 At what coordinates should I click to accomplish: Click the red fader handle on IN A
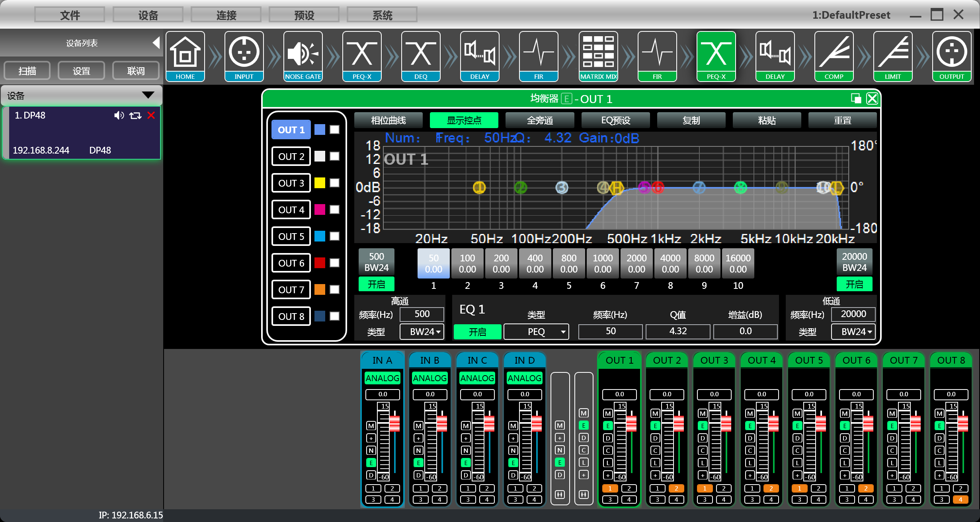(394, 423)
